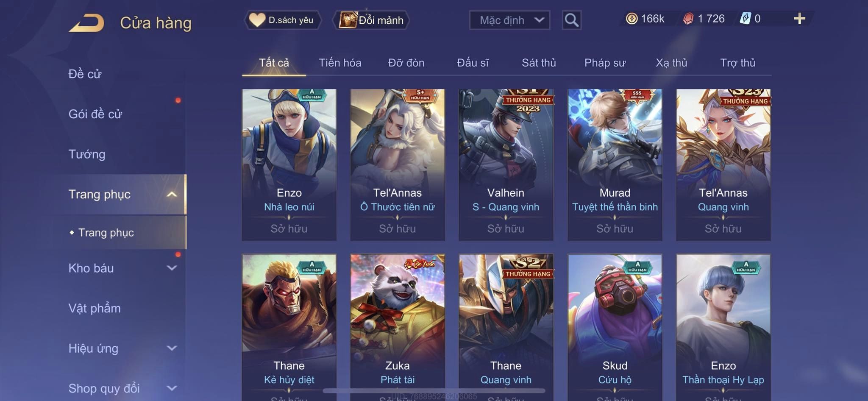Go back using the golden arrow icon
Image resolution: width=868 pixels, height=401 pixels.
tap(86, 23)
